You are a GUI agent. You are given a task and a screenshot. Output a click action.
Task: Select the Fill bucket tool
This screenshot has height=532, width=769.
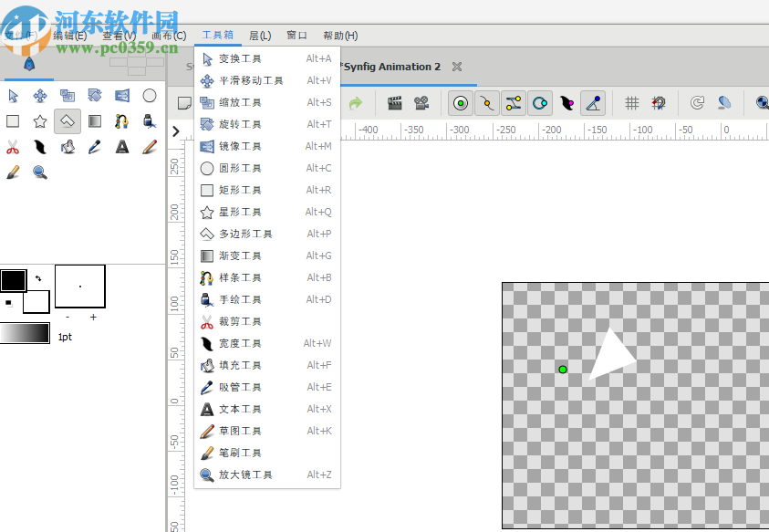[67, 146]
